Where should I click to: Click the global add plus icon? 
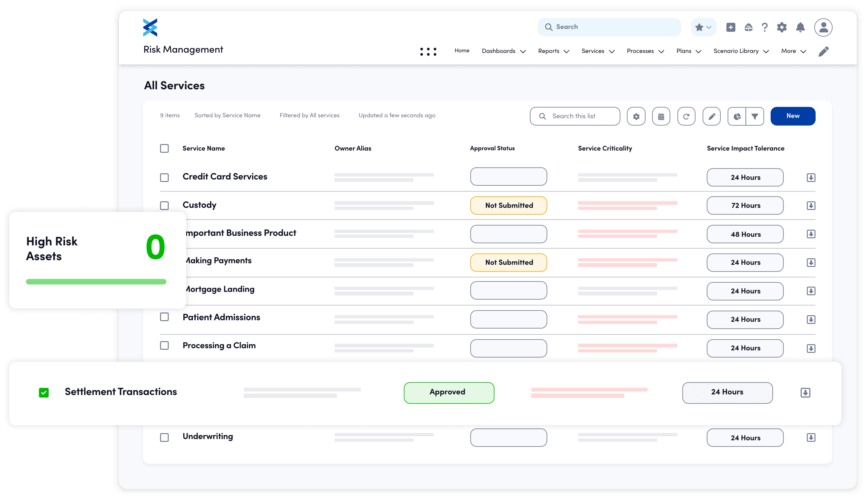point(730,27)
